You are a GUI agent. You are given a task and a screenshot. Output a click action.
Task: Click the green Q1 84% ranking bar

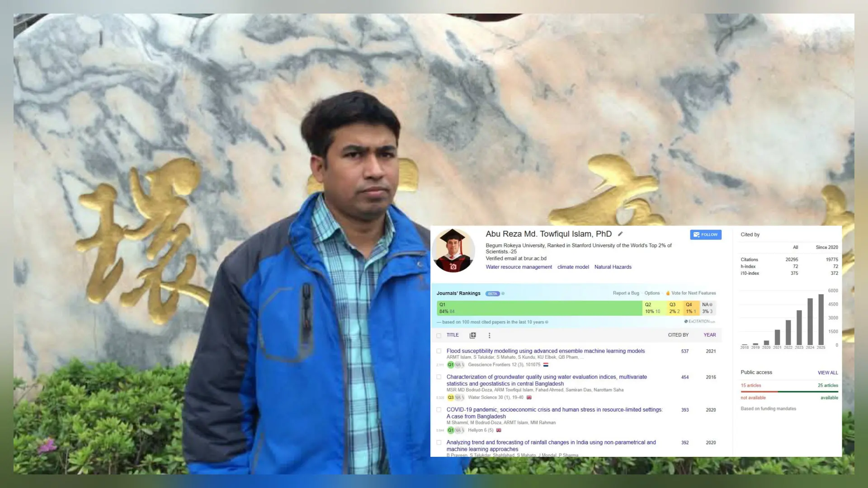coord(539,308)
